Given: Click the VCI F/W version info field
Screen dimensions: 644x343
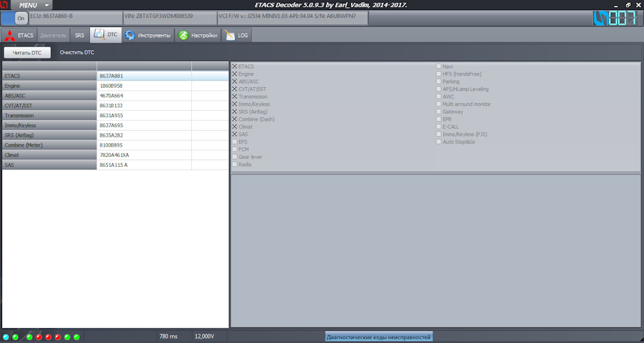Looking at the screenshot, I should pyautogui.click(x=292, y=19).
